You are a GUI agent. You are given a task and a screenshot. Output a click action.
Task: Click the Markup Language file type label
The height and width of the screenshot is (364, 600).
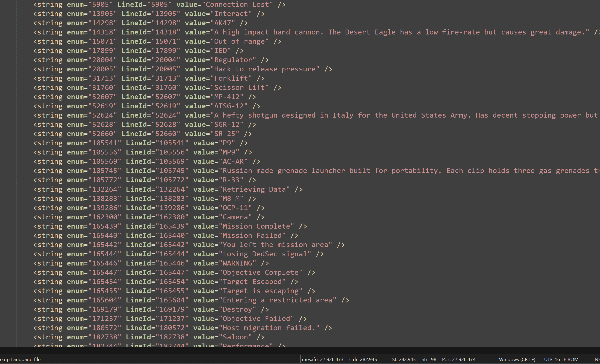point(20,359)
